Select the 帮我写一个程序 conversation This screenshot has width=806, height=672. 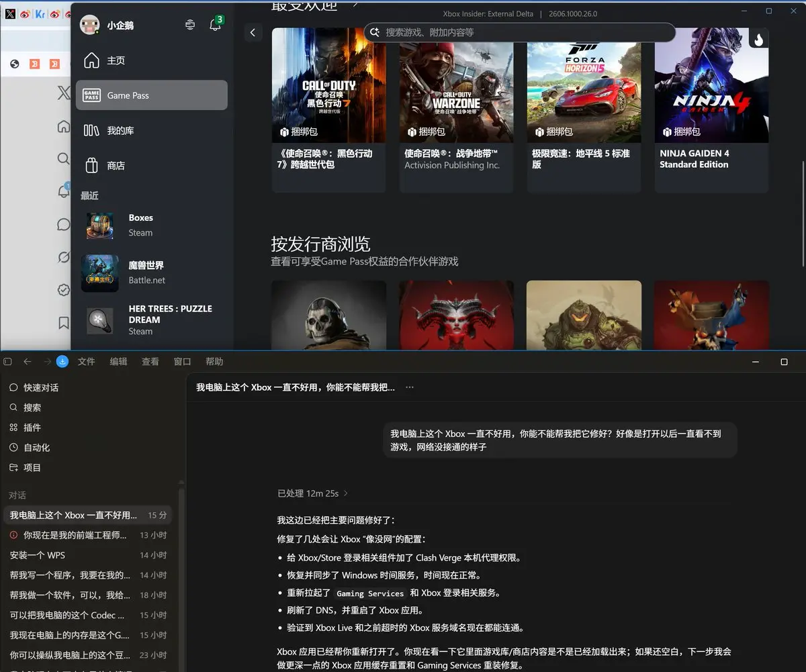pyautogui.click(x=87, y=575)
